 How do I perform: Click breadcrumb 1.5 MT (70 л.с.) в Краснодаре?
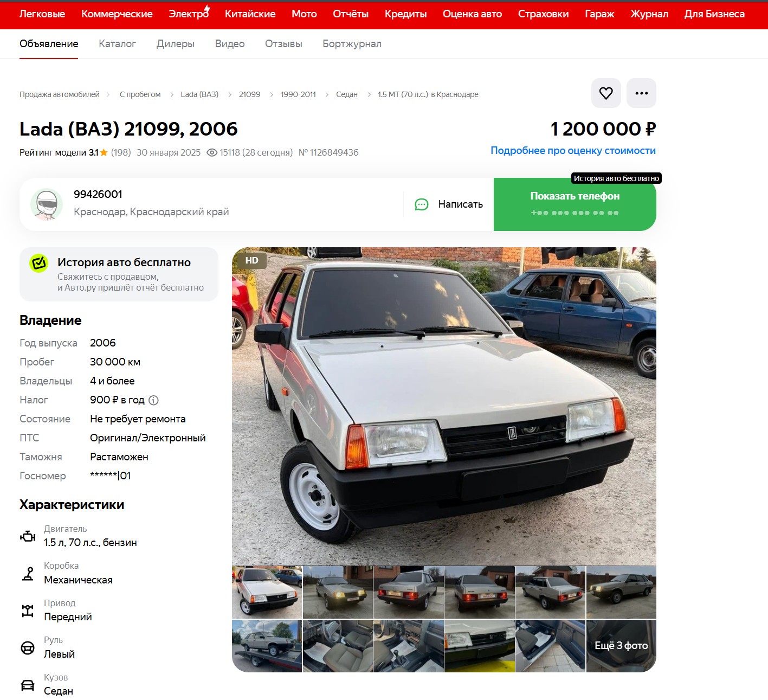[428, 94]
